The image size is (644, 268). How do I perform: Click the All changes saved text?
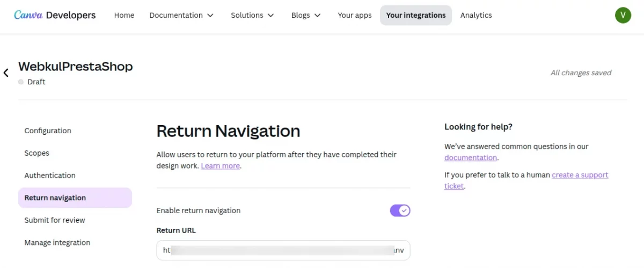click(581, 73)
